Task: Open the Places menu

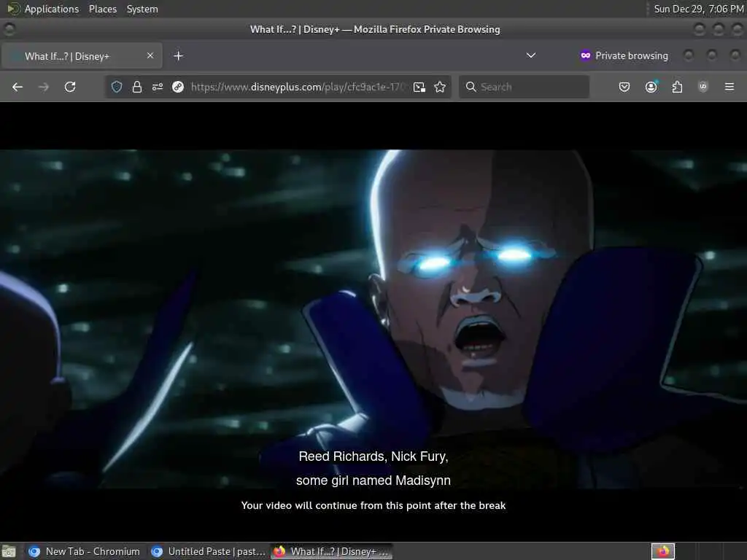Action: click(103, 9)
